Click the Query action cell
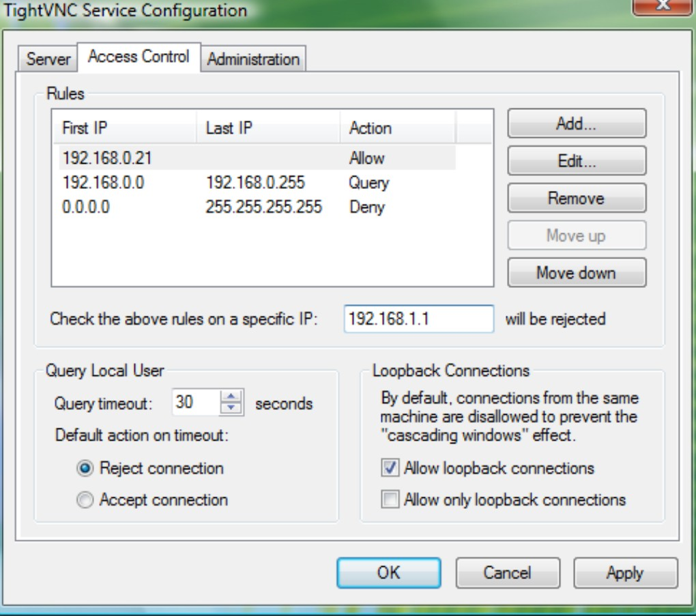Image resolution: width=696 pixels, height=616 pixels. pyautogui.click(x=369, y=182)
